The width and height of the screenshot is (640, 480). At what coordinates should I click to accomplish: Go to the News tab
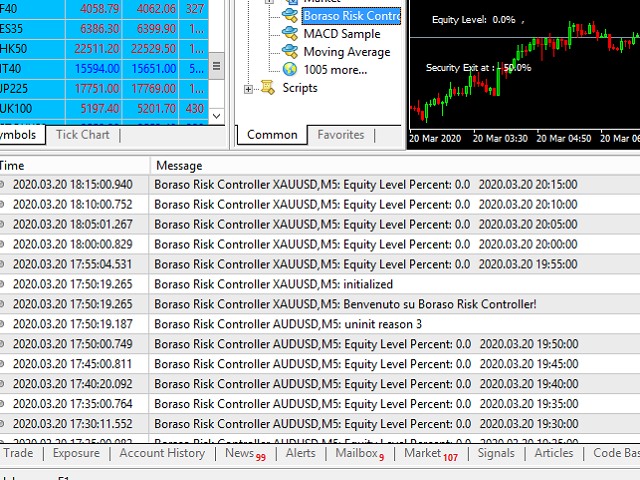tap(240, 453)
